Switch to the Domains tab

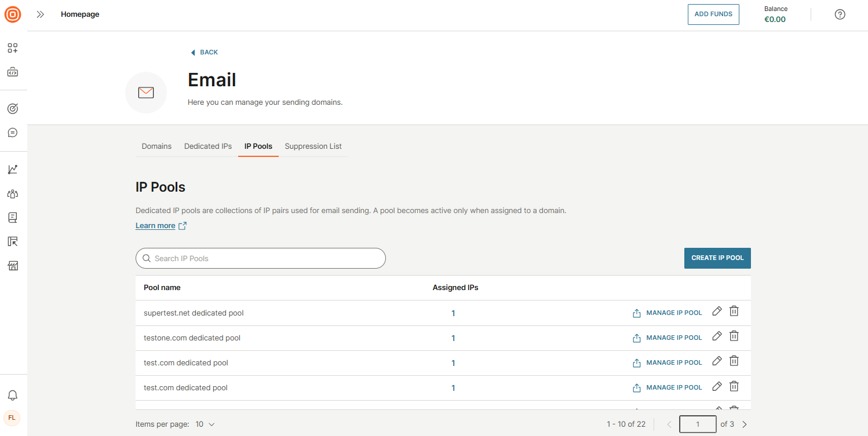(x=156, y=146)
